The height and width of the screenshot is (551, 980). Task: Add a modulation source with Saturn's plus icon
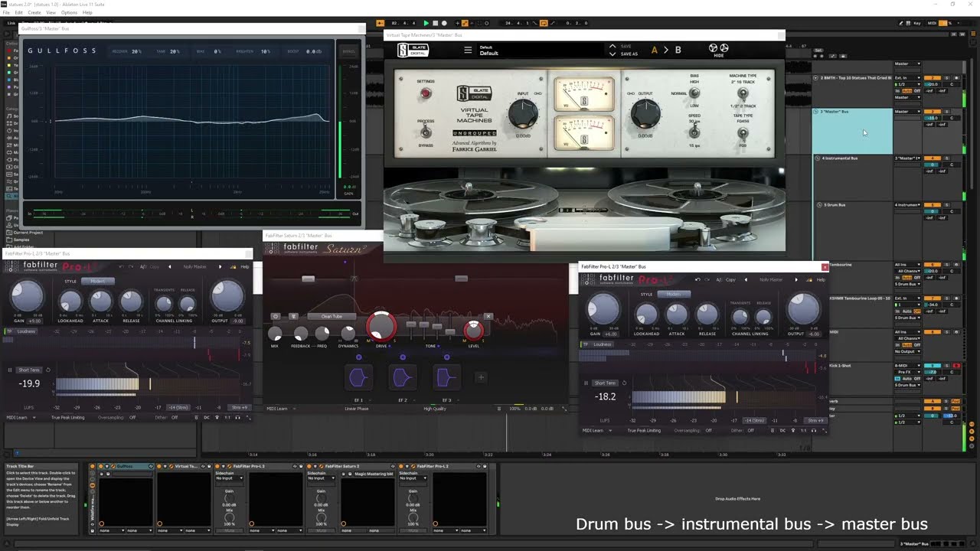point(481,377)
